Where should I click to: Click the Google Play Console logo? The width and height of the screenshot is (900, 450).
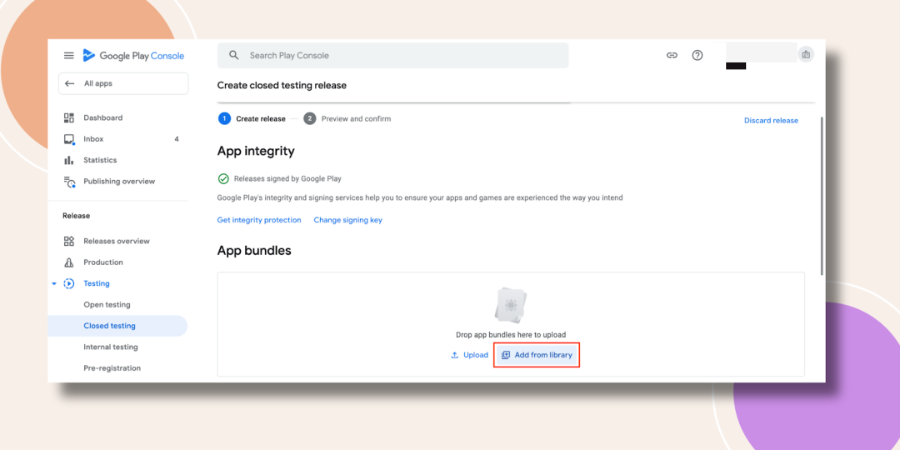tap(133, 56)
